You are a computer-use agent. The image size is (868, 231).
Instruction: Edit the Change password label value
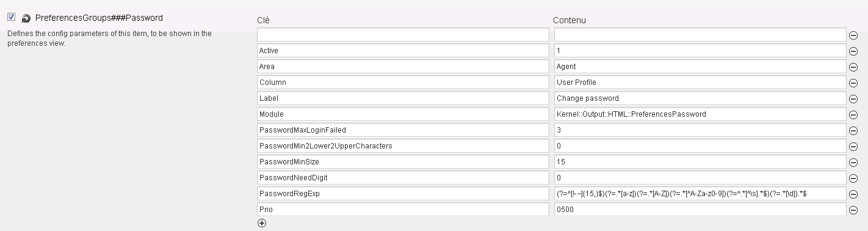[x=700, y=98]
